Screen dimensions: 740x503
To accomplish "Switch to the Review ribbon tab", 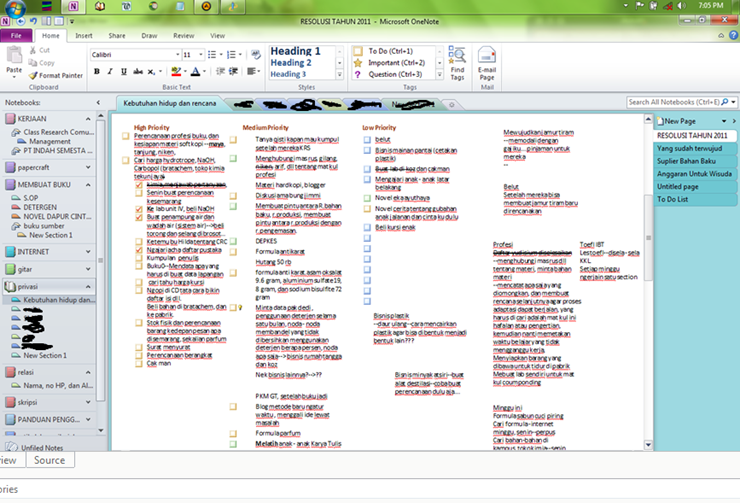I will pyautogui.click(x=184, y=35).
